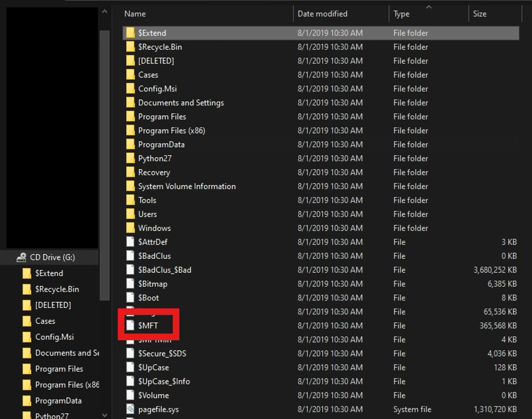Image resolution: width=532 pixels, height=419 pixels.
Task: Sort by the Date modified column header
Action: click(x=322, y=14)
